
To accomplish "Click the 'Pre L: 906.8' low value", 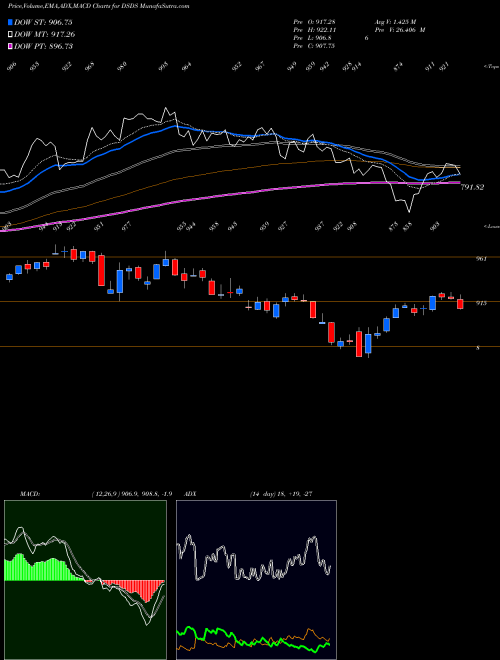I will [x=312, y=38].
